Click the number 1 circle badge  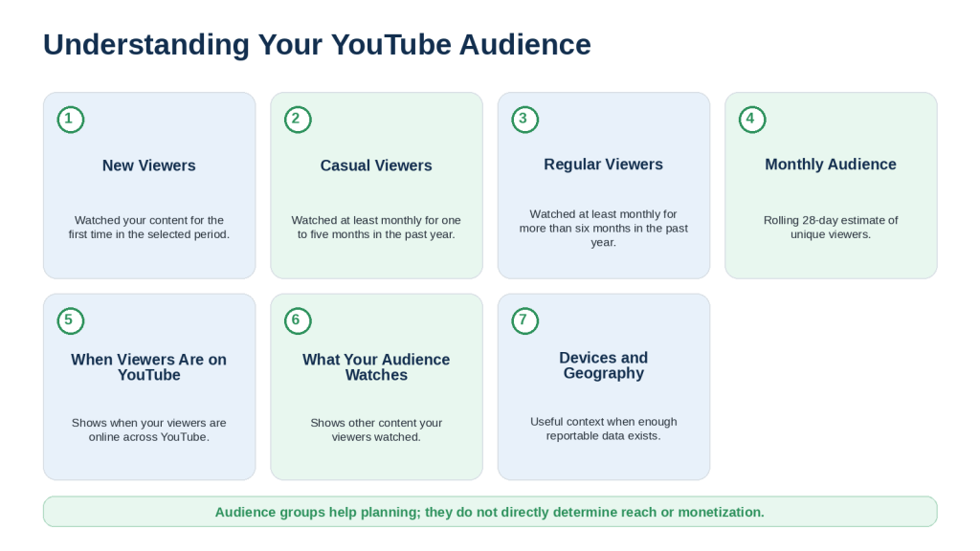(71, 120)
